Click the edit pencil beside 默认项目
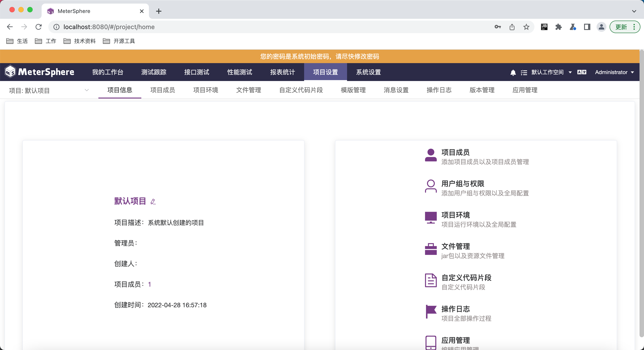This screenshot has width=644, height=350. 153,202
